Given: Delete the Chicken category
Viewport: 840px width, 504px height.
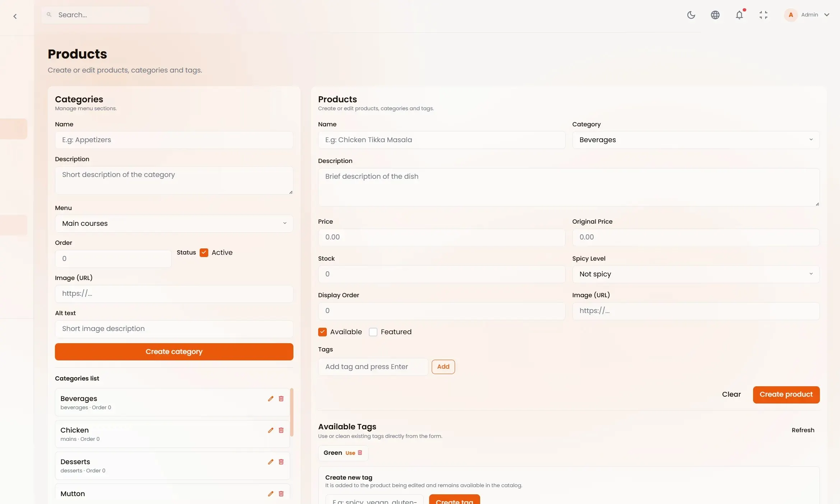Looking at the screenshot, I should [281, 430].
